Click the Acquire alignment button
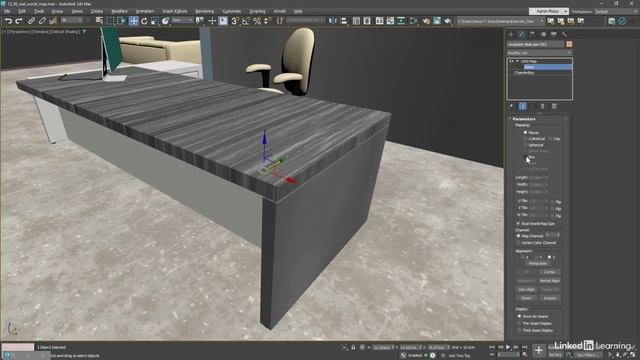This screenshot has width=640, height=360. (549, 298)
